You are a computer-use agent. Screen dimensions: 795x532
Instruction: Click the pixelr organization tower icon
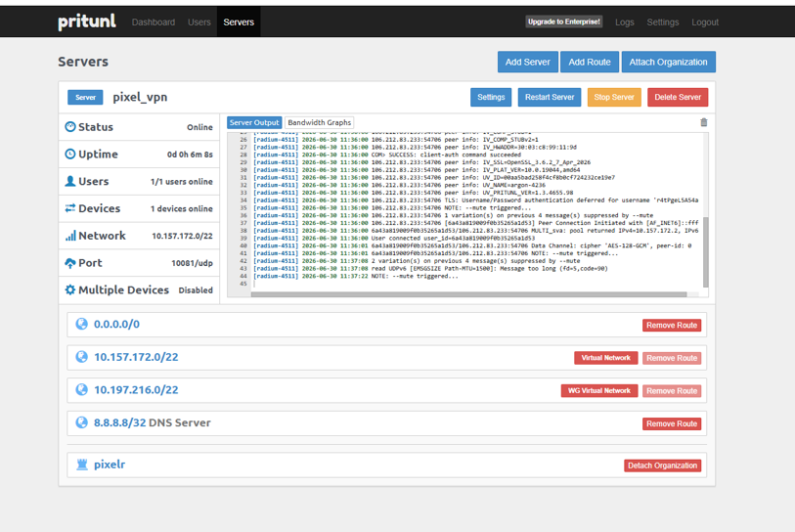pos(81,465)
